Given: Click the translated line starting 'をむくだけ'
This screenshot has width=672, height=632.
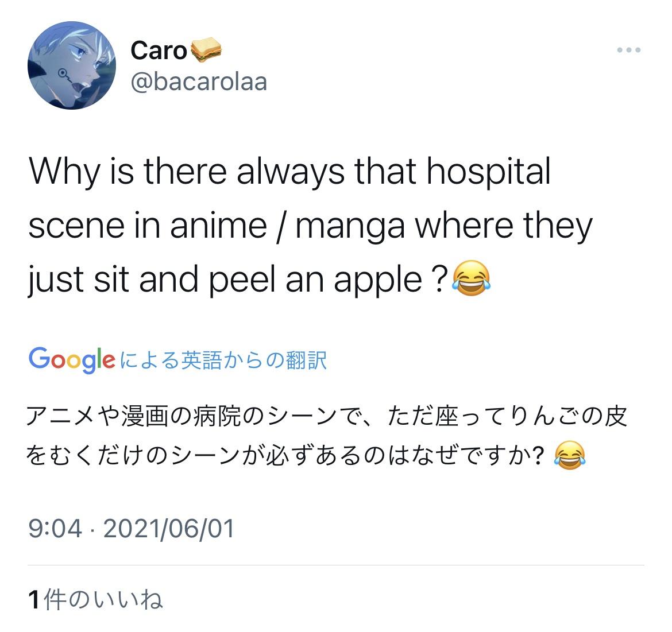Looking at the screenshot, I should tap(284, 456).
